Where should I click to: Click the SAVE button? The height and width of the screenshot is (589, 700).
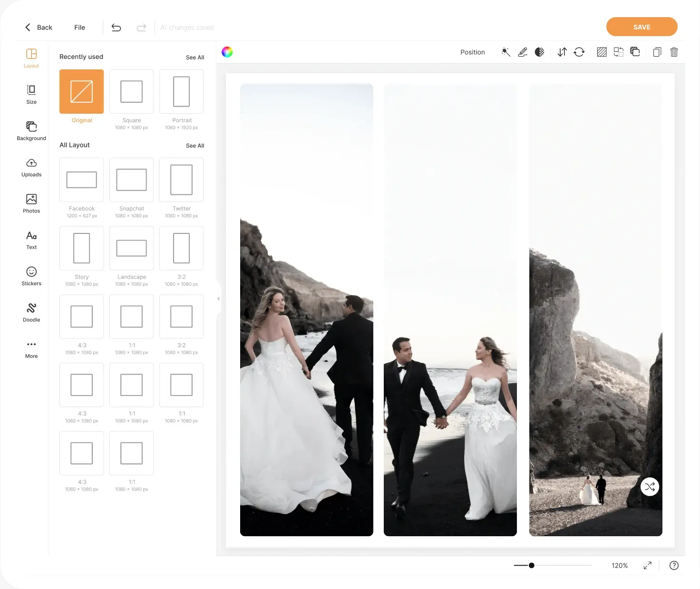(642, 27)
